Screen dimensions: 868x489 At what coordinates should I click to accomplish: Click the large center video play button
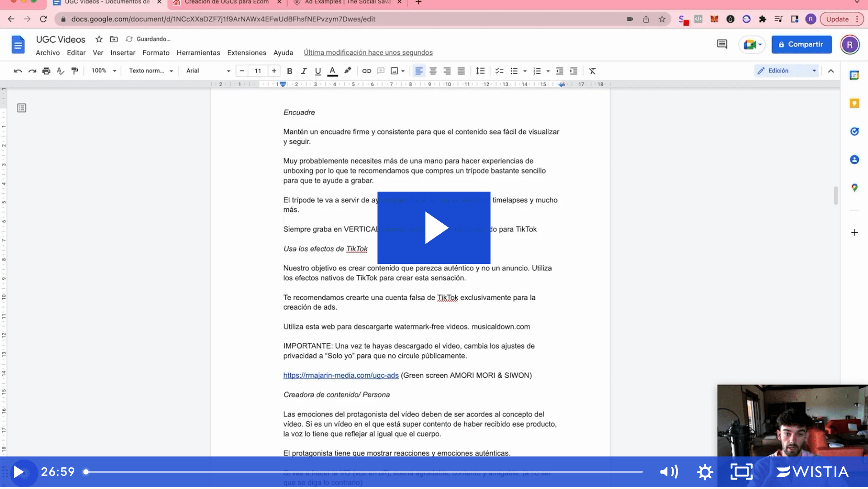(x=434, y=228)
